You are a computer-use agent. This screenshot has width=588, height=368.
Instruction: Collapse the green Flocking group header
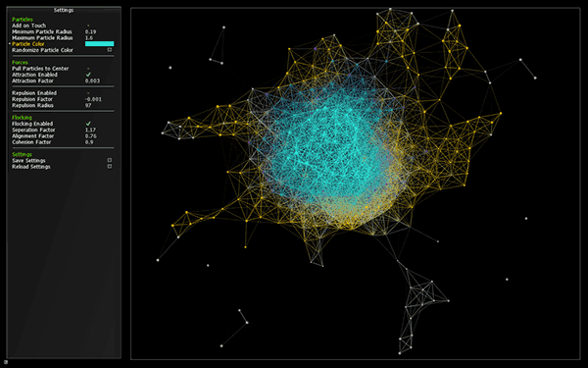coord(22,118)
